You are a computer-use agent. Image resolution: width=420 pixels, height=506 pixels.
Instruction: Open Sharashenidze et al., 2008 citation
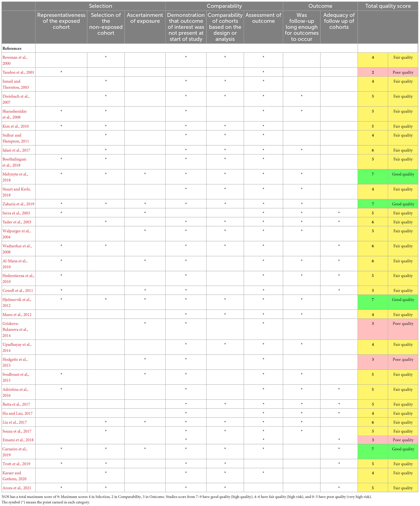(14, 114)
